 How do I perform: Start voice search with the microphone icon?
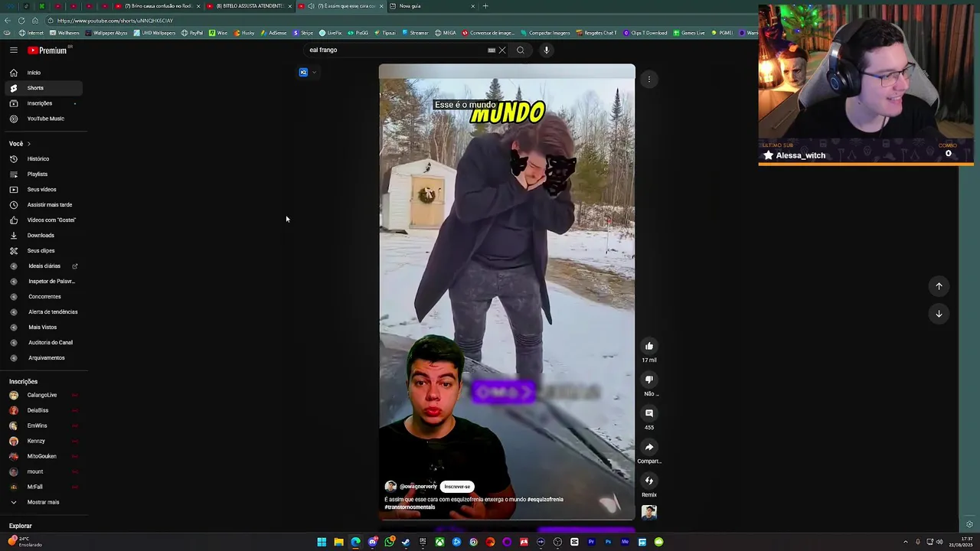pos(546,50)
